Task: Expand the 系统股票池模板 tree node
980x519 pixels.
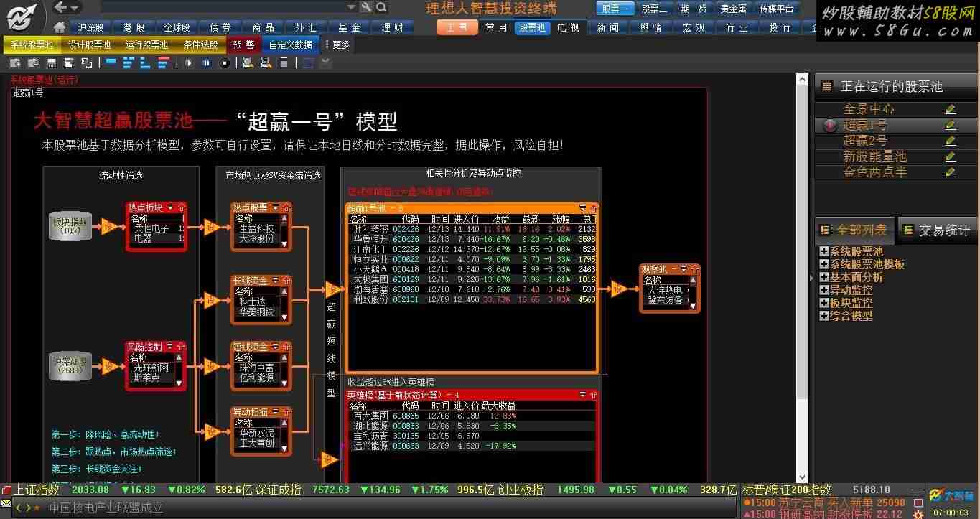Action: (x=824, y=264)
